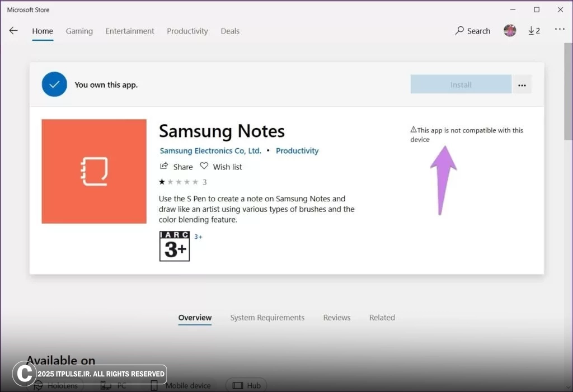573x392 pixels.
Task: Click the incompatibility warning icon
Action: click(x=414, y=129)
